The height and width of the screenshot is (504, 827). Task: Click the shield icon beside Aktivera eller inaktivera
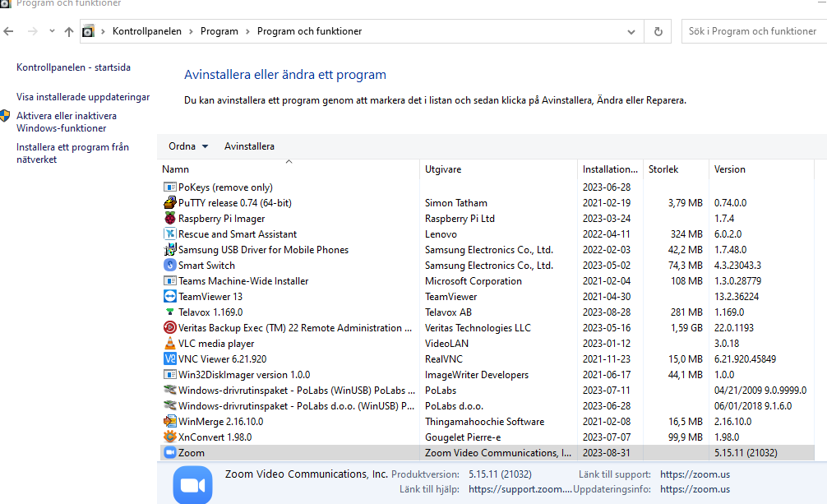tap(5, 116)
